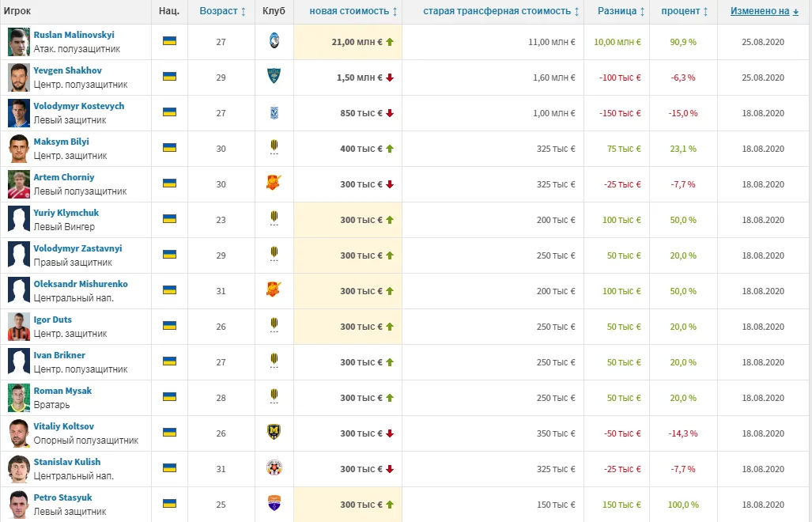The image size is (812, 522).
Task: Open the Maksym Bilyi player link
Action: 61,142
